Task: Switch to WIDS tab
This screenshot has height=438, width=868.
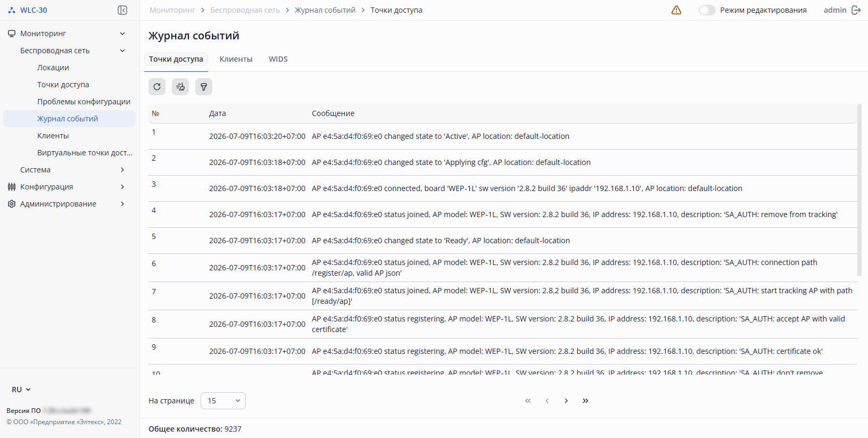Action: pyautogui.click(x=278, y=59)
